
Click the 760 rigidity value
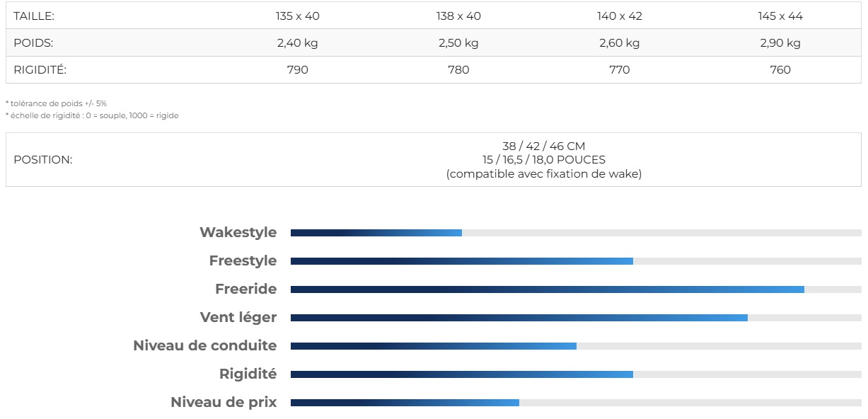coord(780,70)
